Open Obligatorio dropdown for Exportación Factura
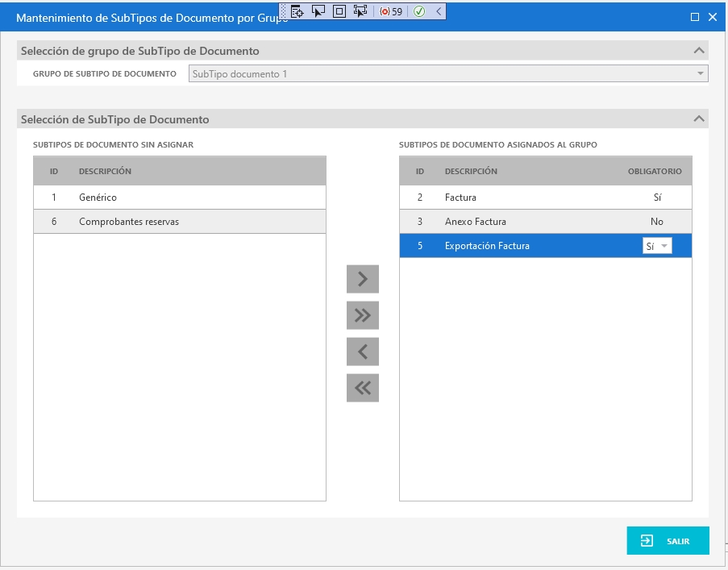The height and width of the screenshot is (570, 728). [x=657, y=246]
